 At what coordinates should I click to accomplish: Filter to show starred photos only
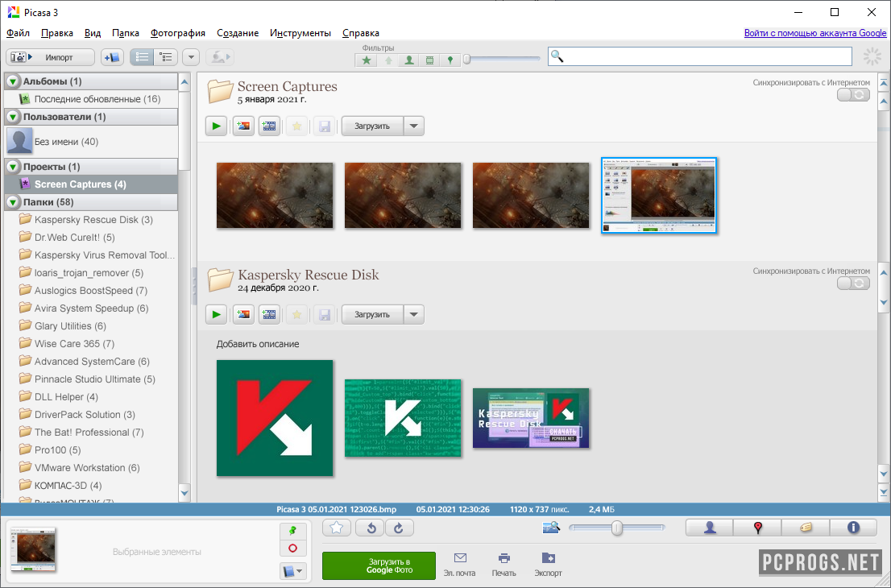click(367, 60)
